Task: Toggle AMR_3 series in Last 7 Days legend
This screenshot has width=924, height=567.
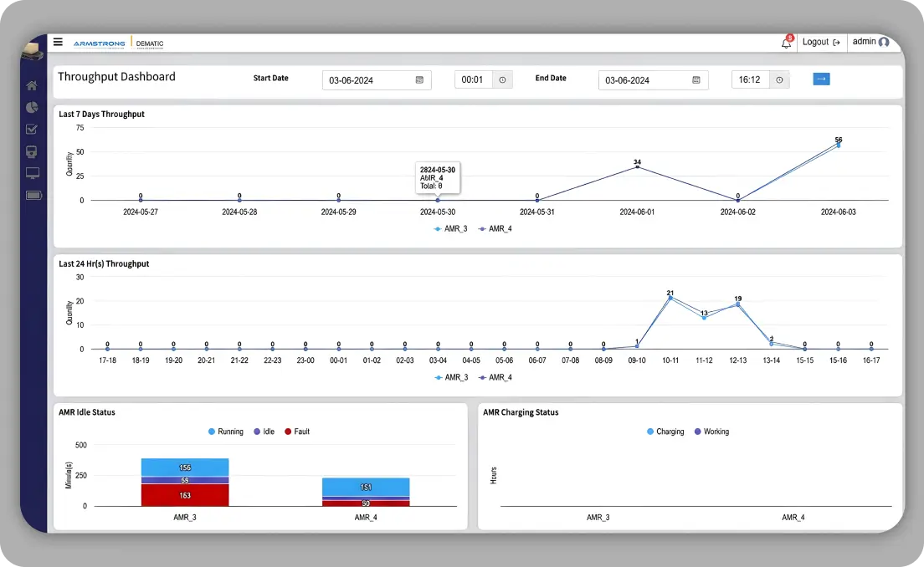Action: pos(451,229)
